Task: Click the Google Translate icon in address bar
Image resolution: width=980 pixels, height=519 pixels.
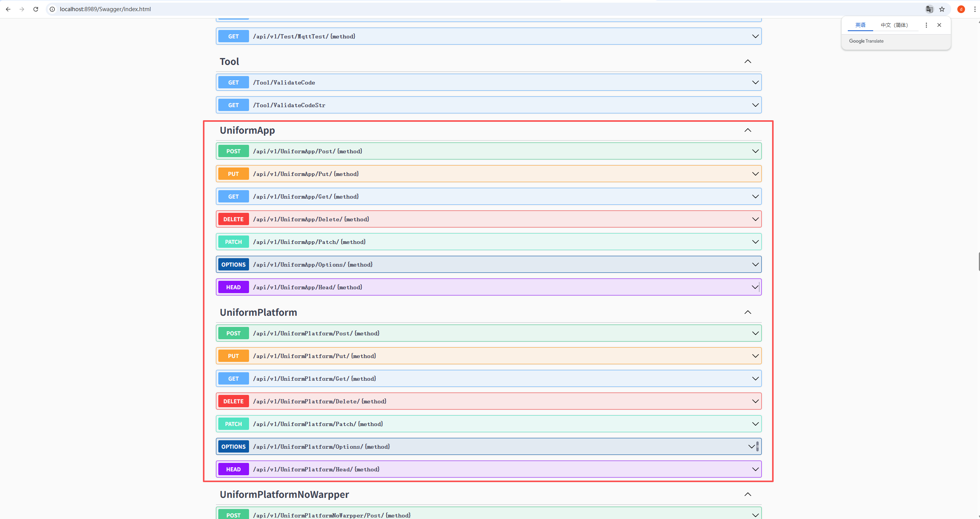Action: 929,9
